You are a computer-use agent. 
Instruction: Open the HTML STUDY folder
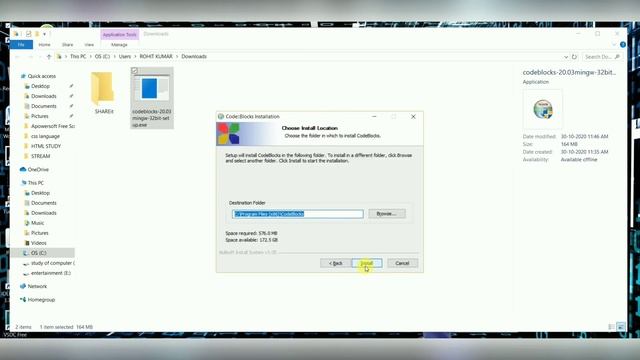pos(46,146)
